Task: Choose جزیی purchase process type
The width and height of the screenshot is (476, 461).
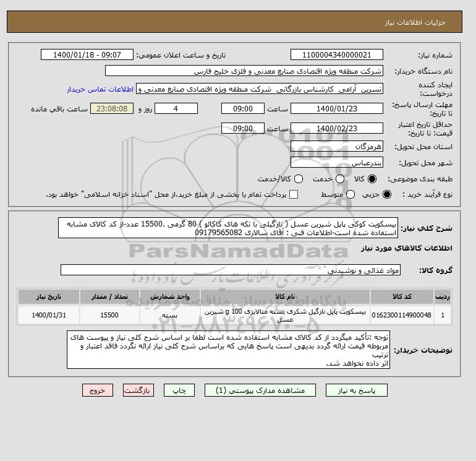Action: 387,194
